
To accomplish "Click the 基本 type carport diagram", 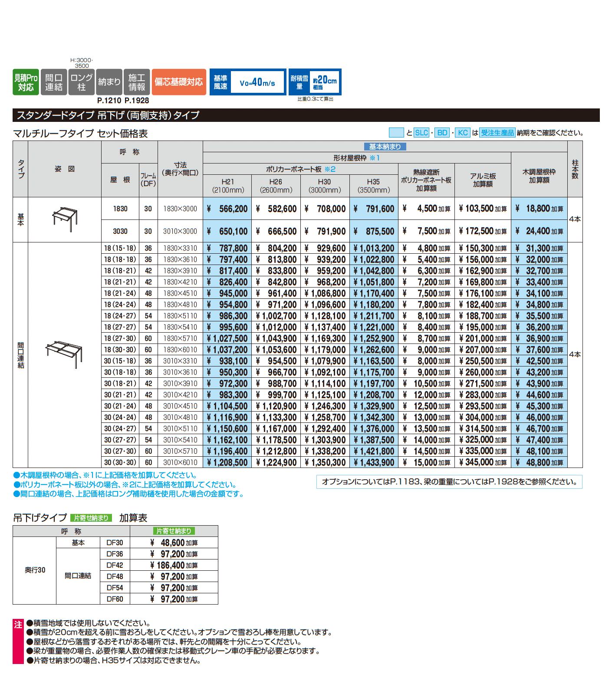I will [65, 219].
